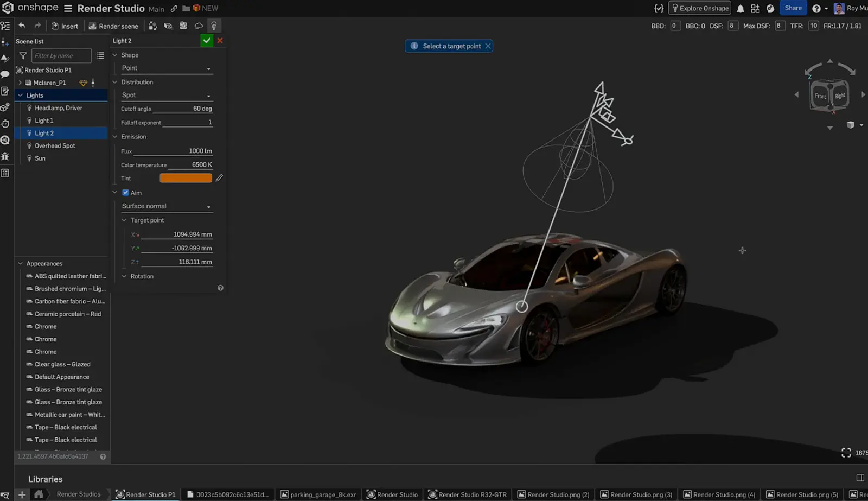Viewport: 868px width, 501px height.
Task: Click the stopwatch icon in left sidebar
Action: [5, 124]
